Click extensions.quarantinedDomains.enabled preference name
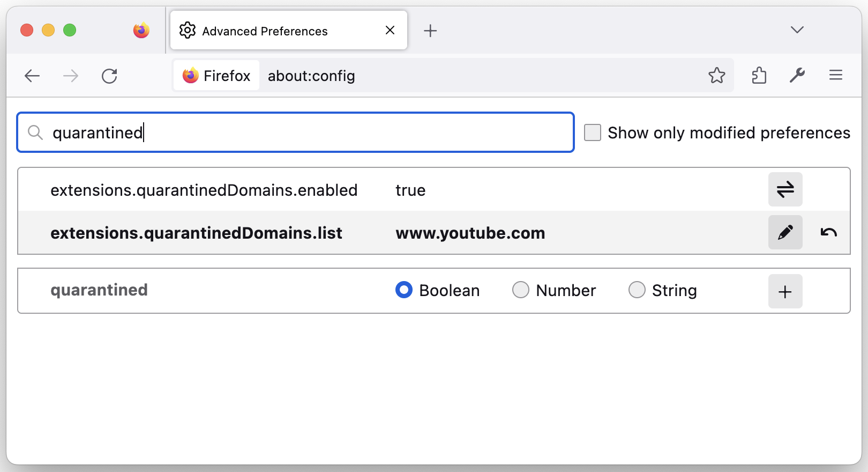Viewport: 868px width, 472px height. [x=204, y=190]
